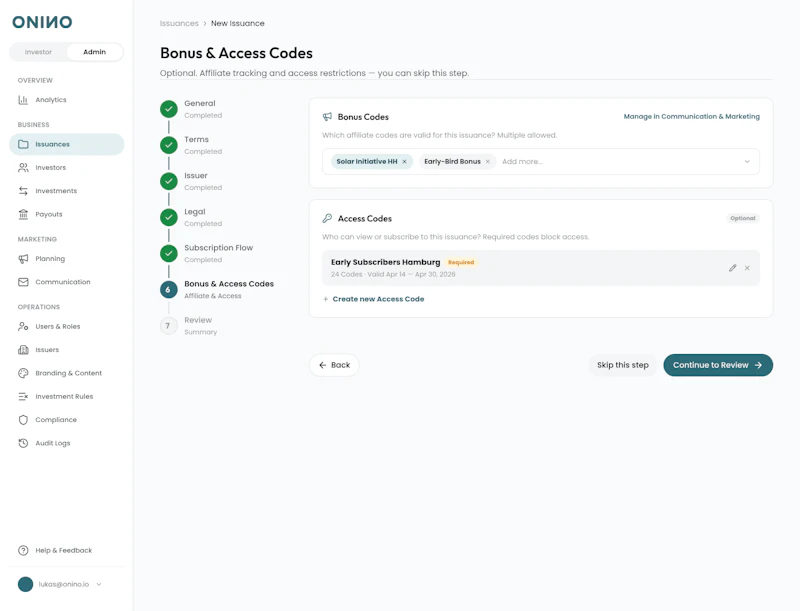Open Investors people icon
800x611 pixels.
[x=23, y=167]
